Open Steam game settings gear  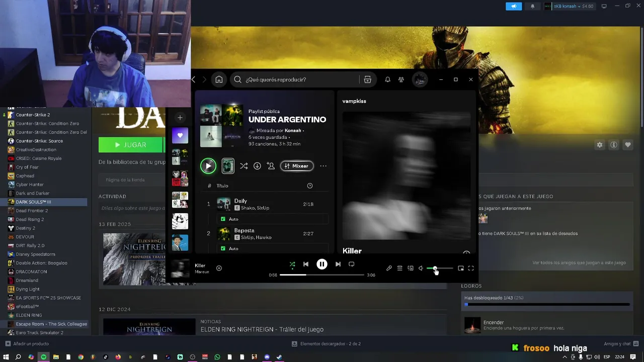[600, 145]
